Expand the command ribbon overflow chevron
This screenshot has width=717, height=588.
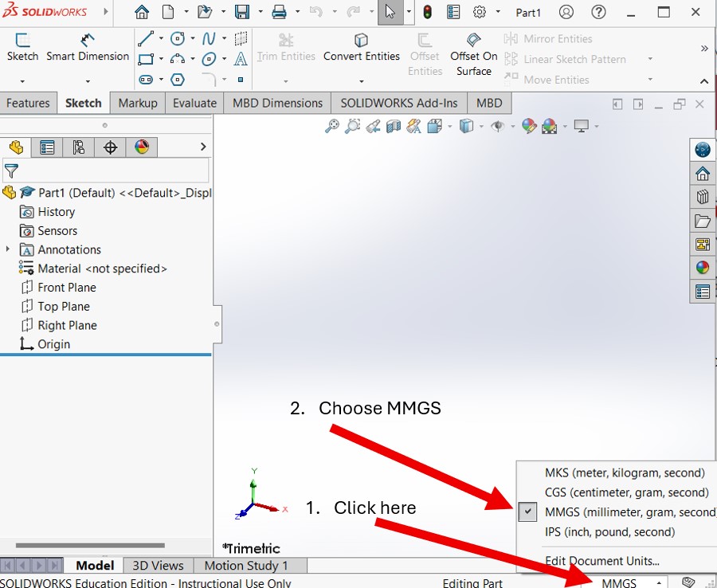coord(704,48)
